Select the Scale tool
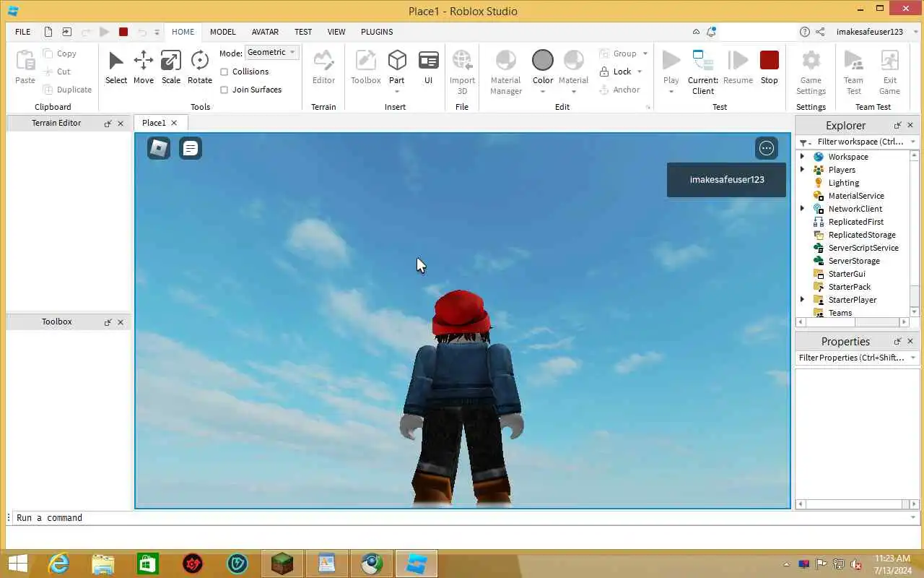924x578 pixels. tap(171, 67)
